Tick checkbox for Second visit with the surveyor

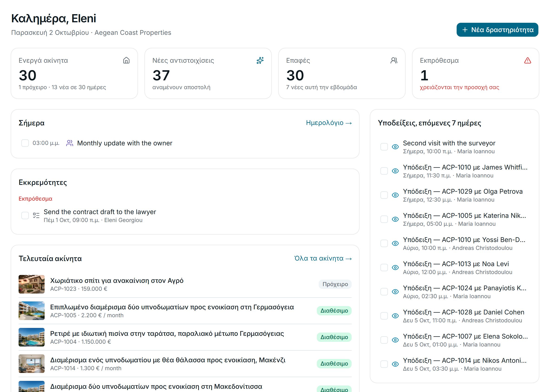[384, 147]
